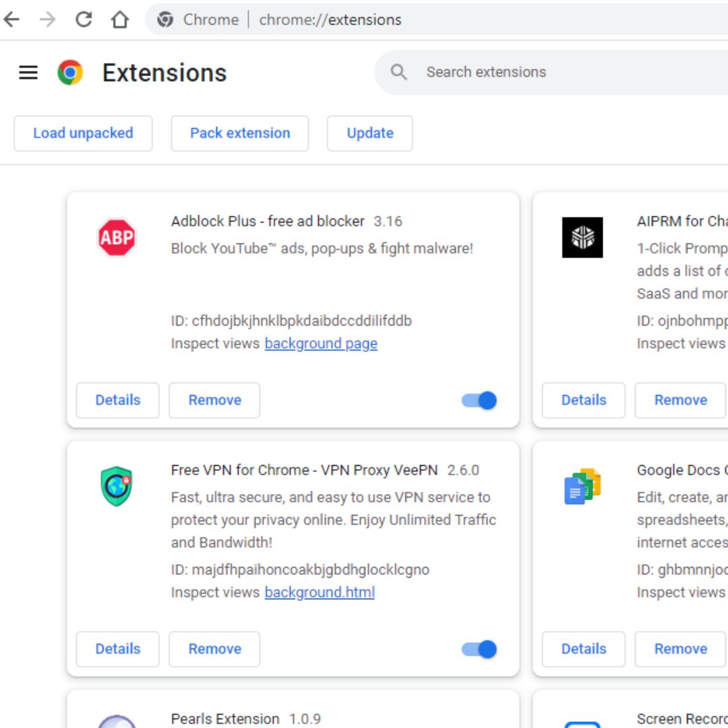Remove the Adblock Plus extension
Image resolution: width=728 pixels, height=728 pixels.
pos(214,400)
